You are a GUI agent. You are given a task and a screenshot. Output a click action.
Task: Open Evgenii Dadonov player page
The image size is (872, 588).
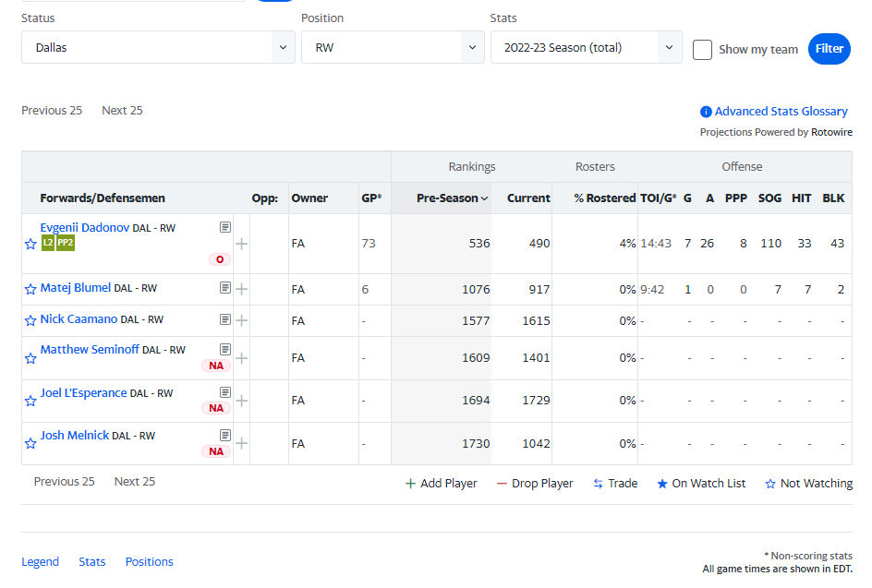[85, 227]
